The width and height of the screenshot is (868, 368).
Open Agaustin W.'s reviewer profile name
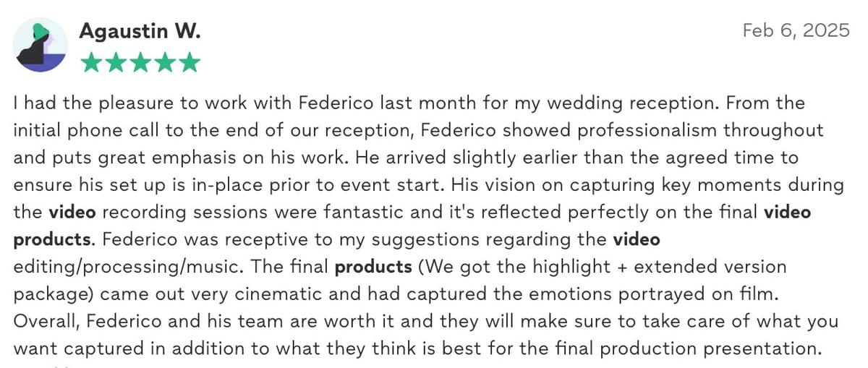coord(140,31)
